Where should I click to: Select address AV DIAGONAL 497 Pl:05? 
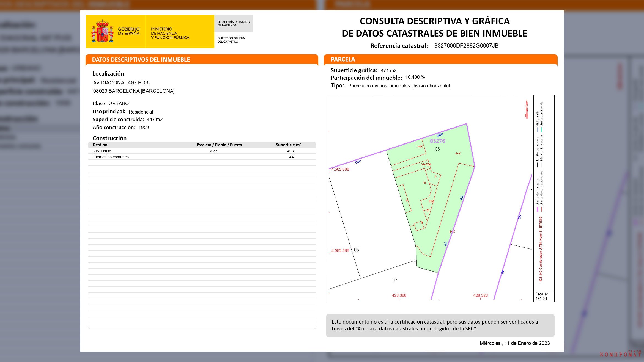(x=121, y=82)
